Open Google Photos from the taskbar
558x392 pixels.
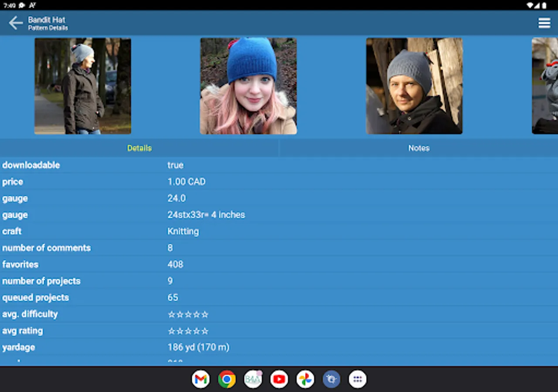[305, 379]
